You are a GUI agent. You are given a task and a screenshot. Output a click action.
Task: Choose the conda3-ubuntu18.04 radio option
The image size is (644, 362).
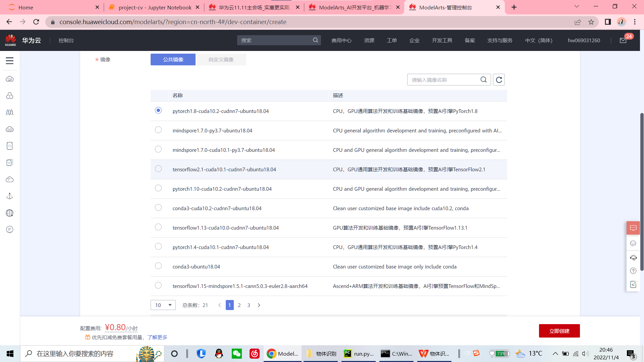pyautogui.click(x=158, y=266)
